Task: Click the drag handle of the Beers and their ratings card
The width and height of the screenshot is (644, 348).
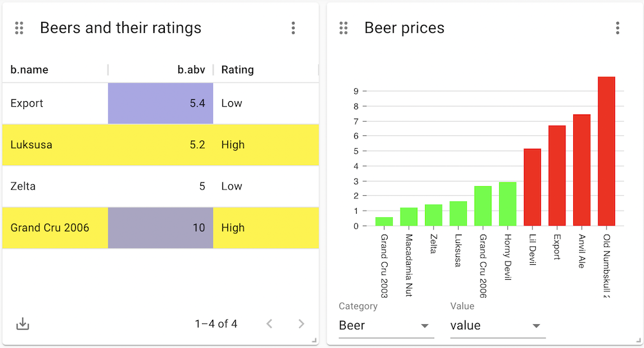Action: (x=19, y=28)
